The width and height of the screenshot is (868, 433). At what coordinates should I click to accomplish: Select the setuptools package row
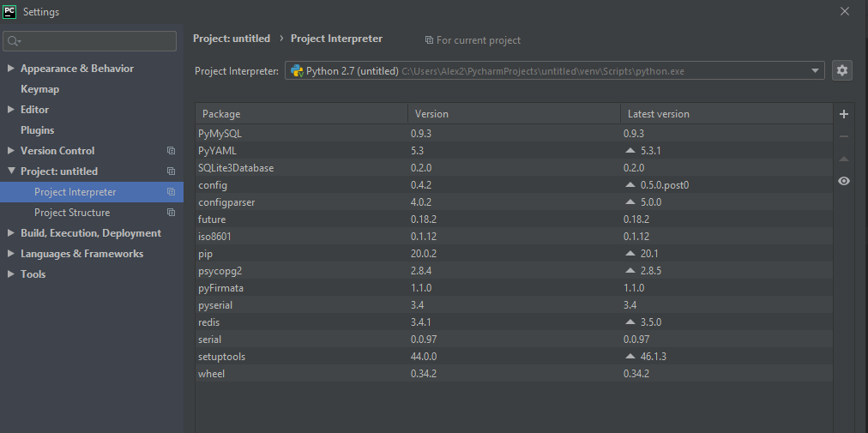click(514, 357)
